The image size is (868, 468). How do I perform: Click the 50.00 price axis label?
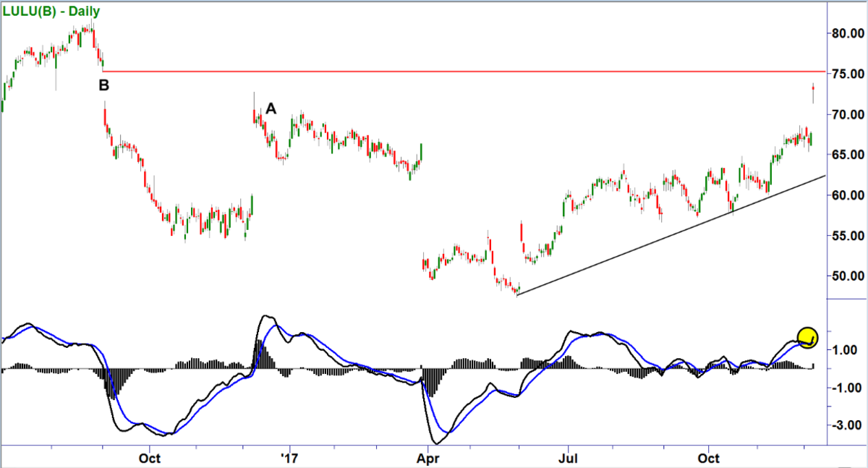[x=846, y=276]
